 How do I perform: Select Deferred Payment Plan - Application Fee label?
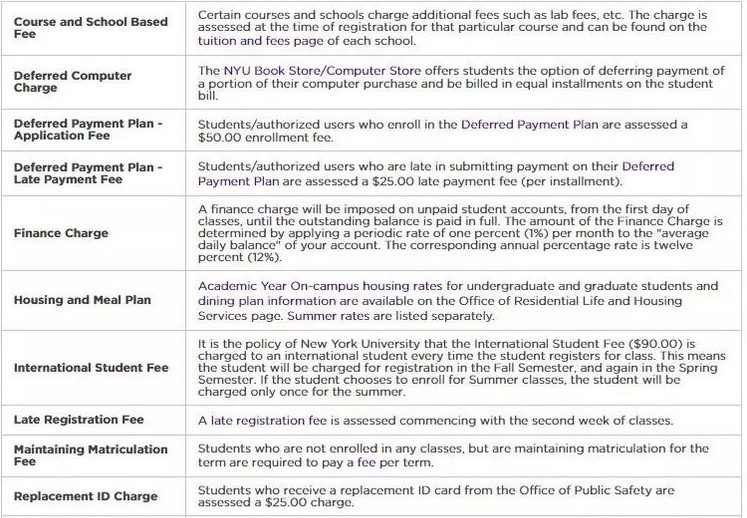tap(88, 130)
